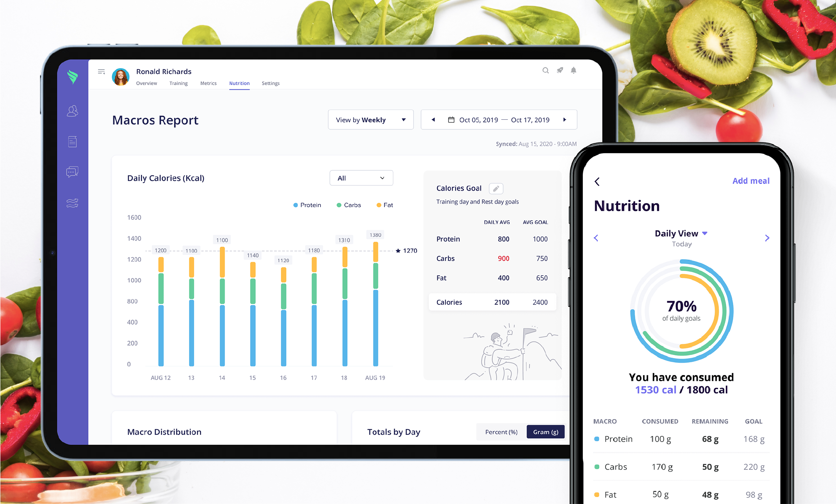Select the All macros filter dropdown

[x=359, y=178]
